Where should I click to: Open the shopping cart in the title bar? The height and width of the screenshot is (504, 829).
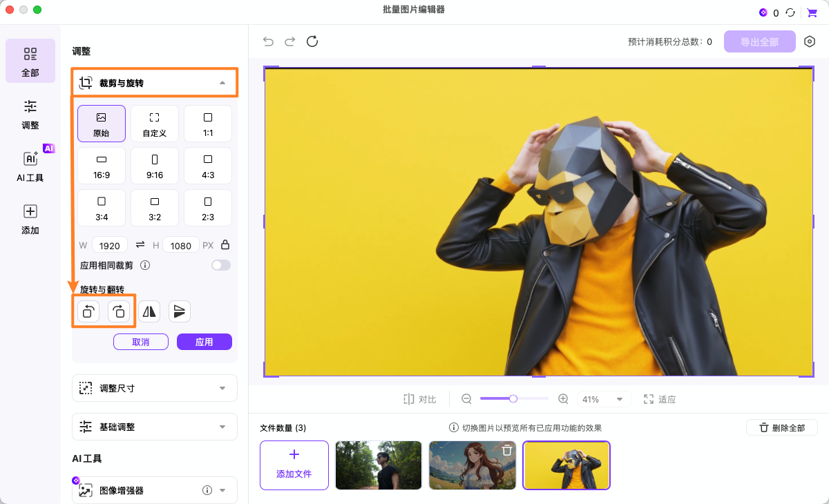coord(812,12)
